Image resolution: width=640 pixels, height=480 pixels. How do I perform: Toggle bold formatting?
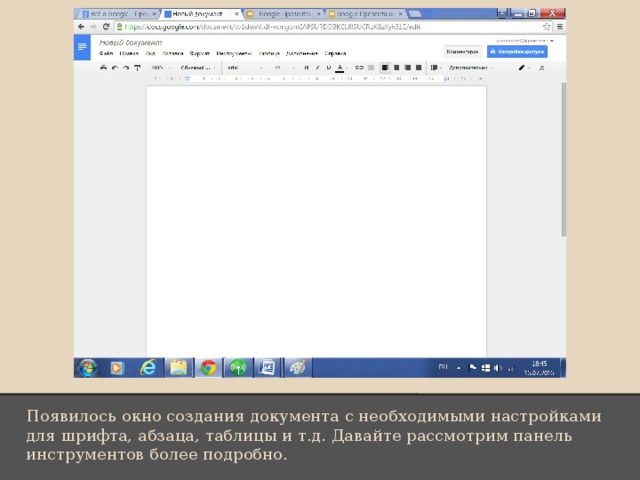tap(307, 68)
